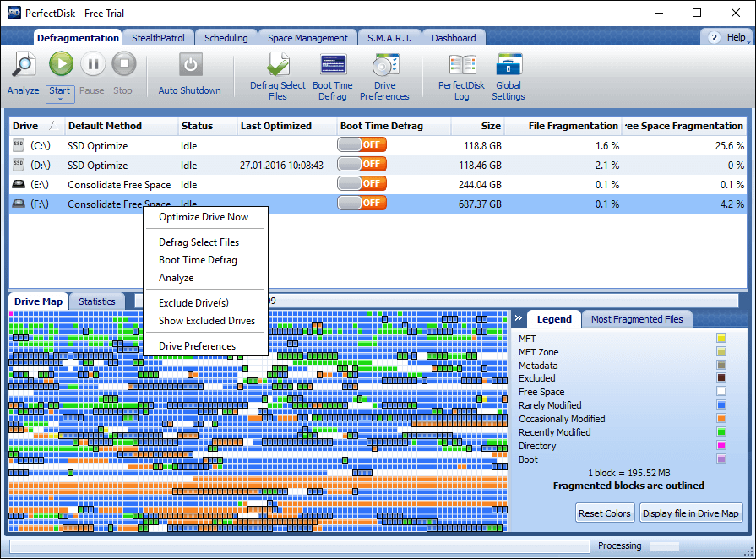Click the Reset Colors button
This screenshot has height=559, width=756.
(605, 513)
